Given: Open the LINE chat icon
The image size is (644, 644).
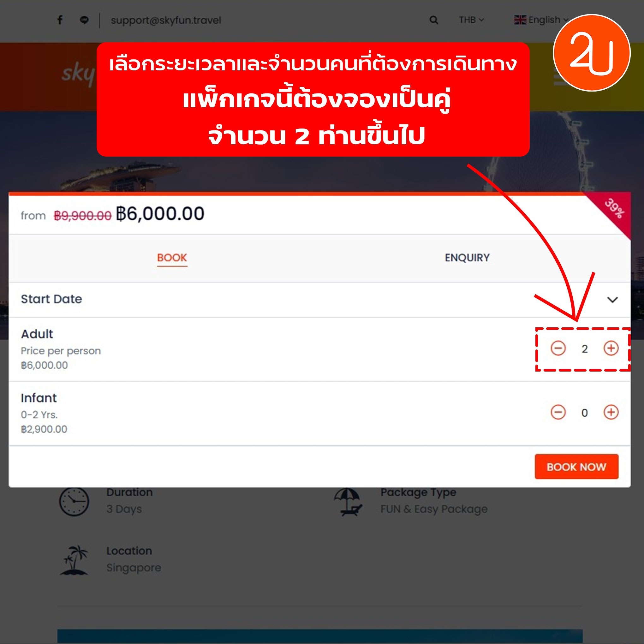Looking at the screenshot, I should [x=84, y=20].
